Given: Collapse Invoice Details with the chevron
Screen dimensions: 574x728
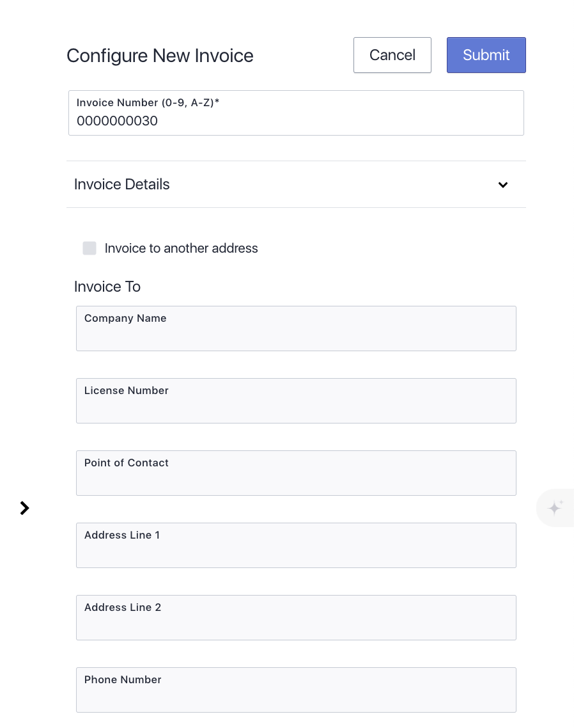Looking at the screenshot, I should (x=502, y=185).
